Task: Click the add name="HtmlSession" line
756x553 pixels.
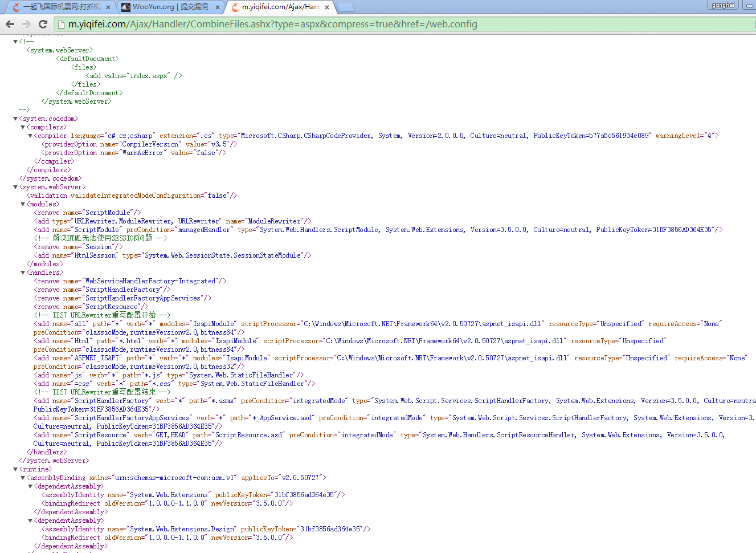Action: (173, 255)
